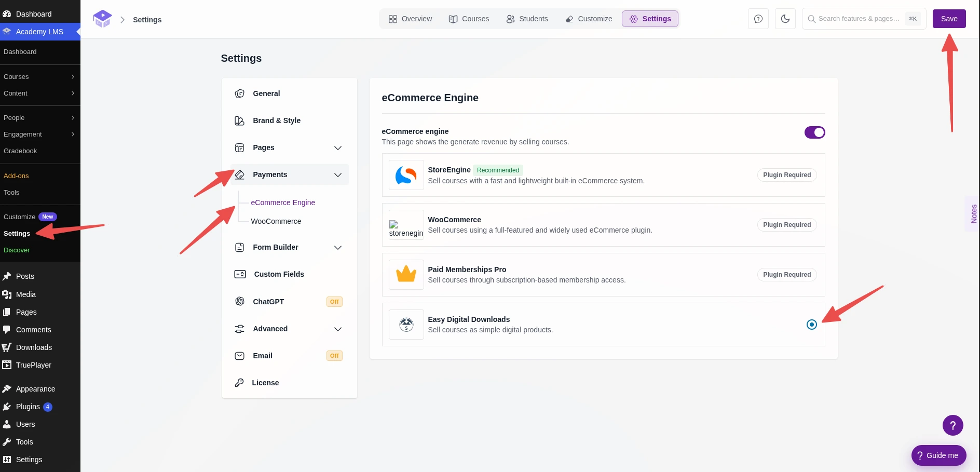Expand the Courses sidebar submenu arrow
Image resolution: width=980 pixels, height=472 pixels.
coord(73,77)
